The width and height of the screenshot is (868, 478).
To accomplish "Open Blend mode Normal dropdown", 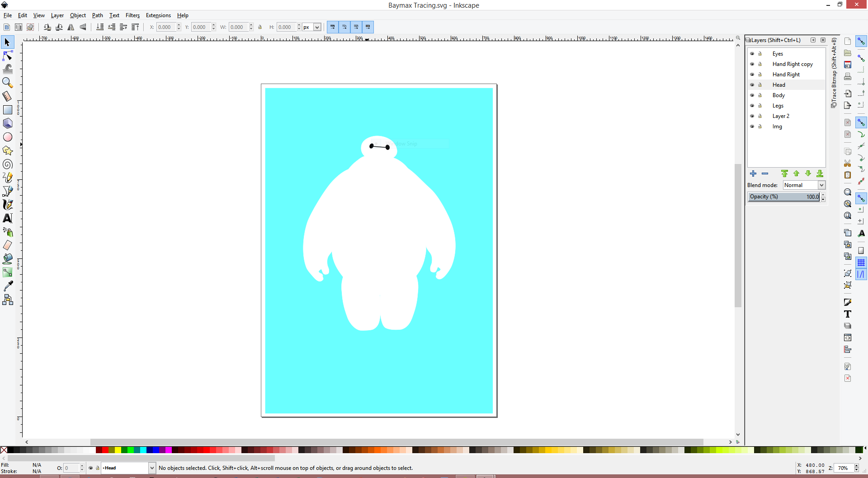I will 804,185.
